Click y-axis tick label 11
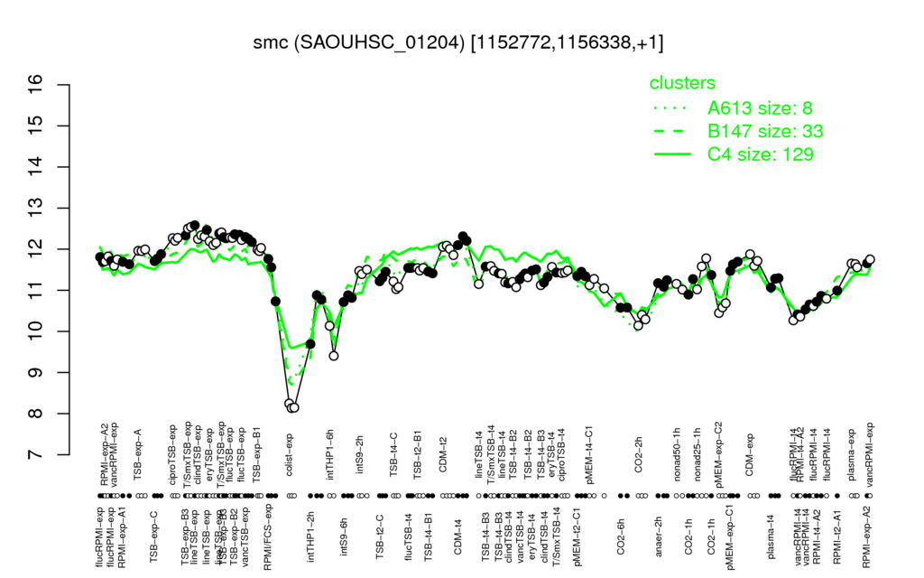The image size is (924, 578). tap(35, 290)
